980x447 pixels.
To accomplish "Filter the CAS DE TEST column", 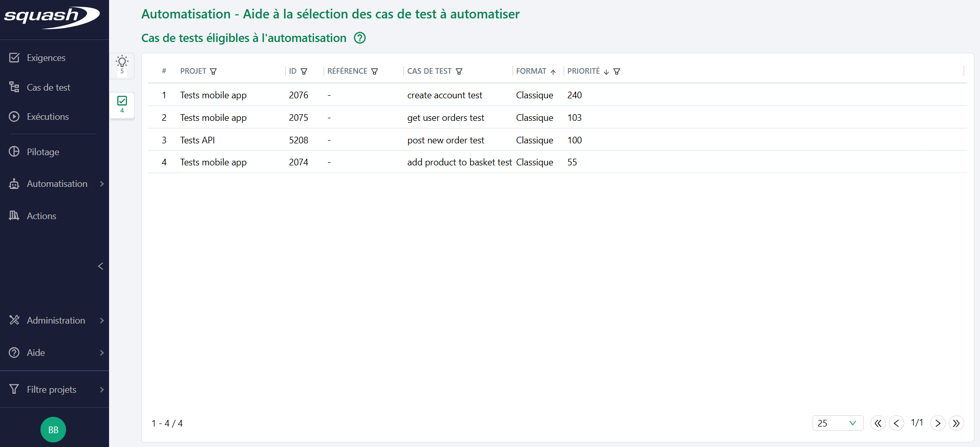I will pos(459,71).
